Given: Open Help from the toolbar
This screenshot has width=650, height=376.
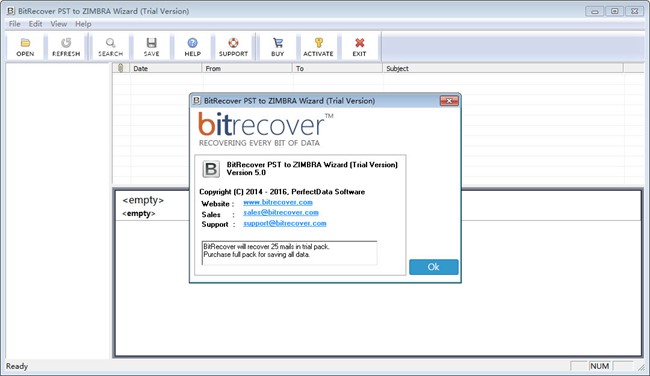Looking at the screenshot, I should point(192,47).
